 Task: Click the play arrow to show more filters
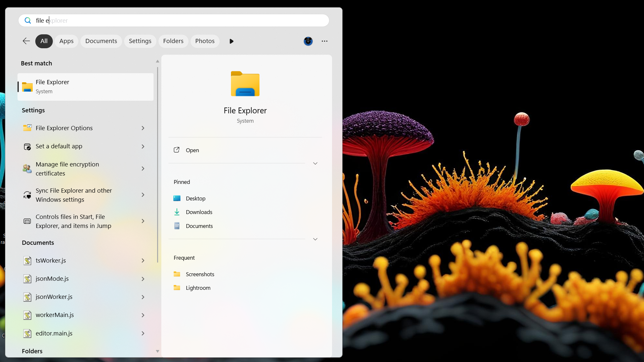(x=231, y=41)
